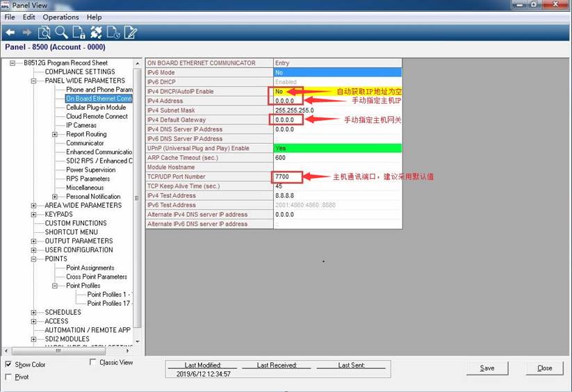Click the Close button at bottom right
This screenshot has width=572, height=392.
click(x=544, y=368)
